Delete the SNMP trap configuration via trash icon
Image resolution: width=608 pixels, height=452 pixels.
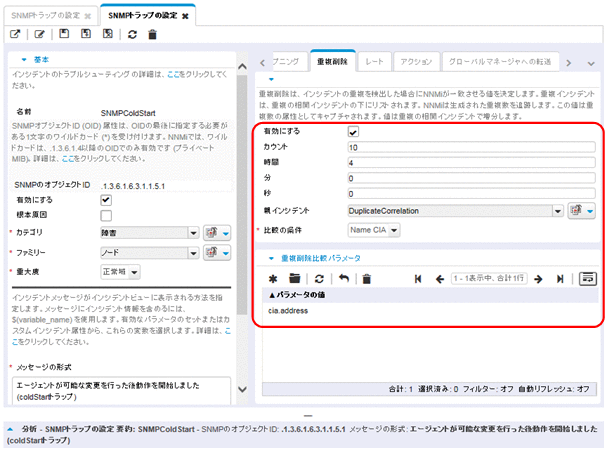pos(152,35)
